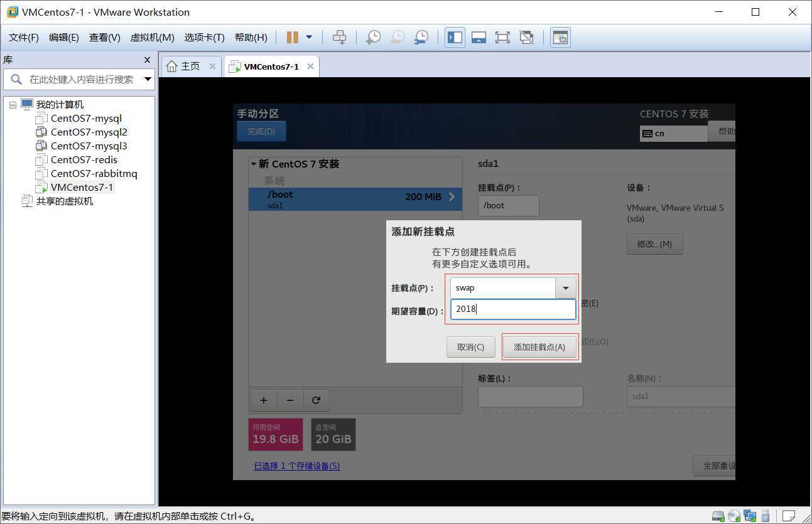The height and width of the screenshot is (524, 812).
Task: Open the 编辑(E) menu
Action: 64,38
